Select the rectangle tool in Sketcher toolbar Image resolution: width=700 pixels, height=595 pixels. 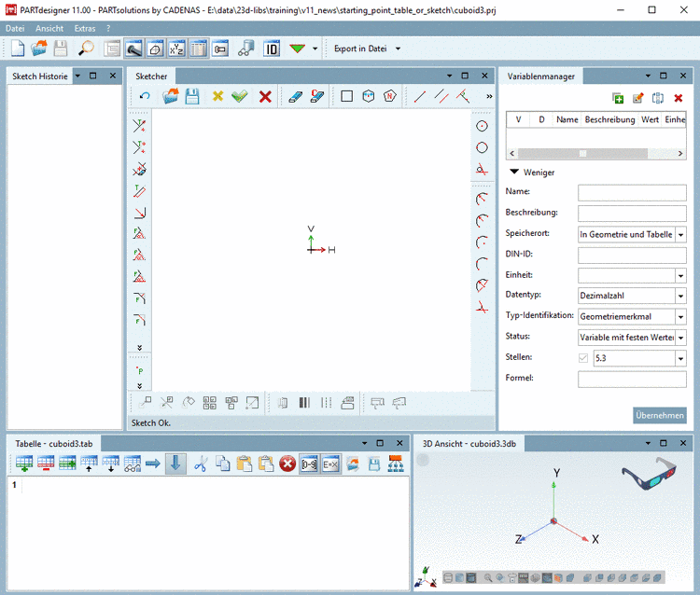click(x=347, y=96)
